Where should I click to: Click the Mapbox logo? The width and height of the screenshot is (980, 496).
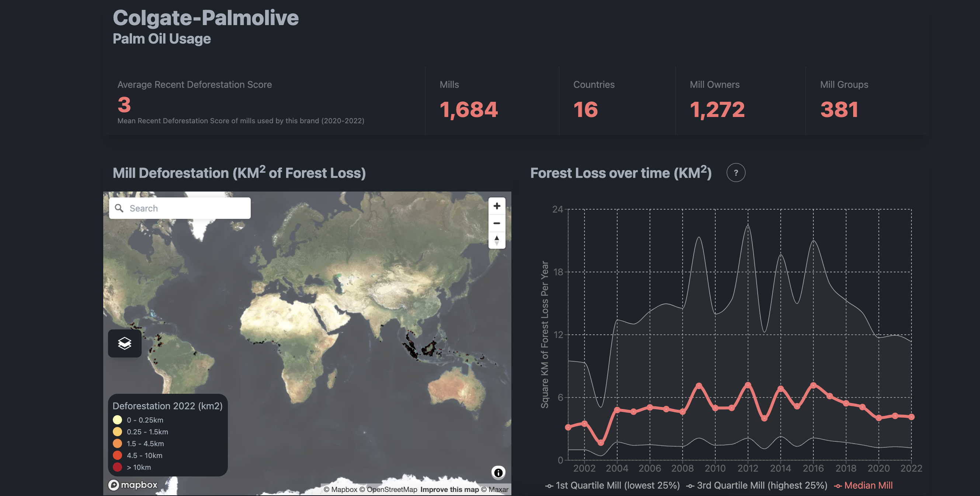coord(133,485)
